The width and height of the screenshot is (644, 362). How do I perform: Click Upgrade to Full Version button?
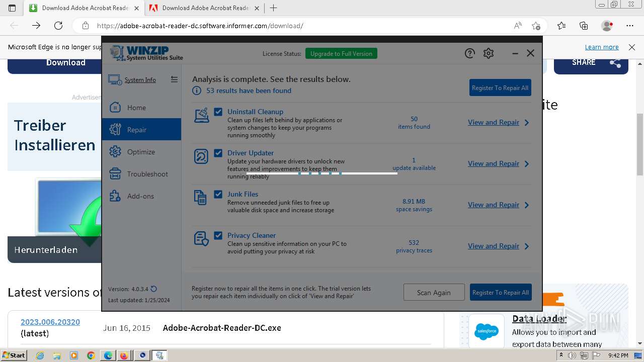[x=341, y=53]
